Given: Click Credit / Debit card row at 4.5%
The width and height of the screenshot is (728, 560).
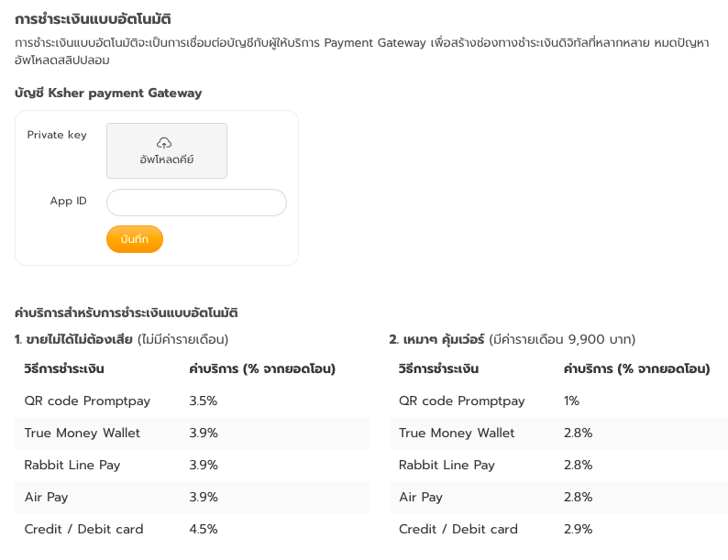Looking at the screenshot, I should pos(193,529).
